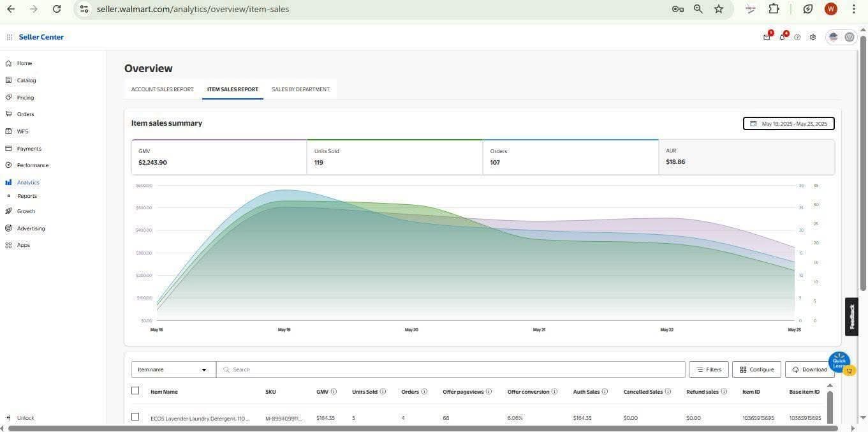Select the Units Sold metric card
This screenshot has width=868, height=432.
(x=394, y=157)
